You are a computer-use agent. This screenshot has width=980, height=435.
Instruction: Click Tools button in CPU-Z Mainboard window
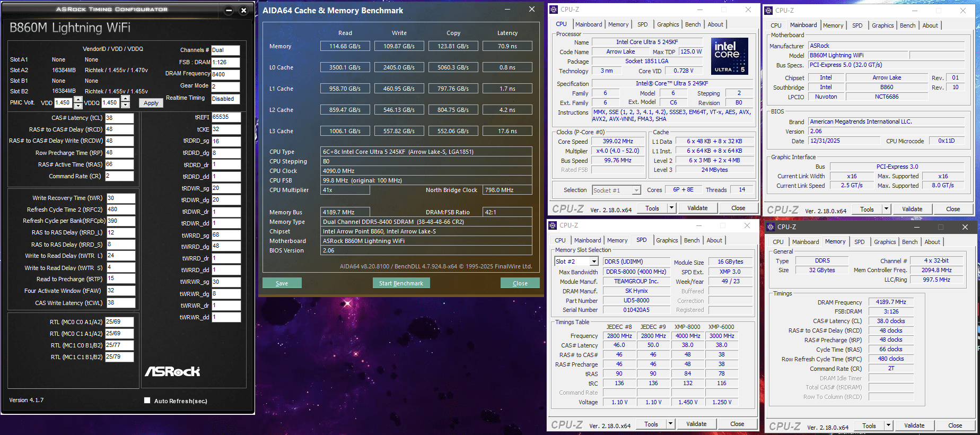pyautogui.click(x=867, y=209)
